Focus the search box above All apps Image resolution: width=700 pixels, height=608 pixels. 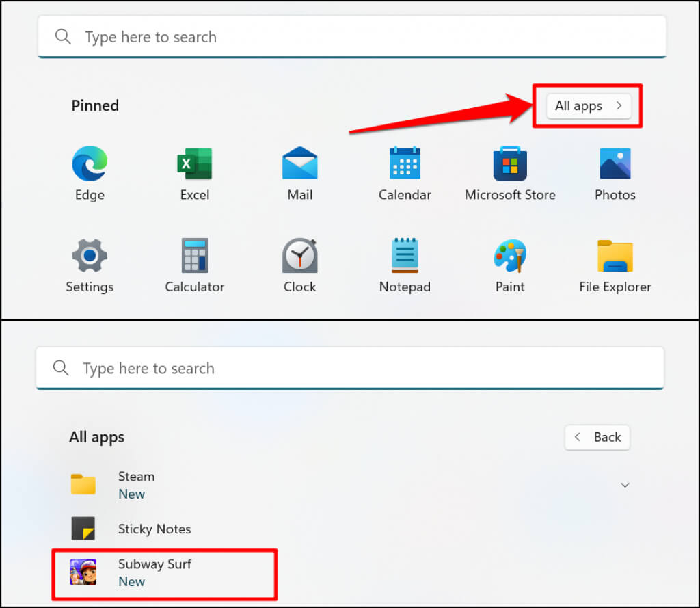pos(350,369)
